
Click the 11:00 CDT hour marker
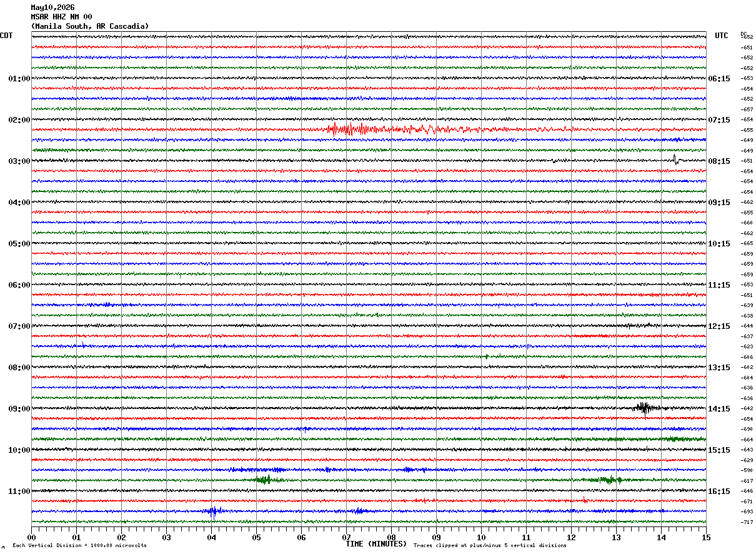[x=19, y=491]
